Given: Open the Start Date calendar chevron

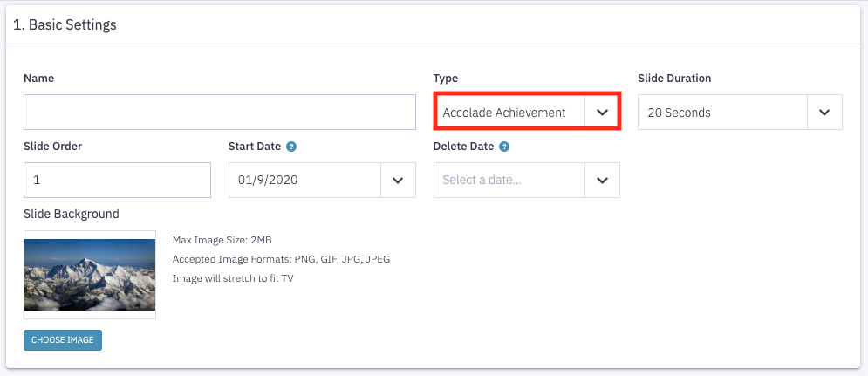Looking at the screenshot, I should [398, 180].
